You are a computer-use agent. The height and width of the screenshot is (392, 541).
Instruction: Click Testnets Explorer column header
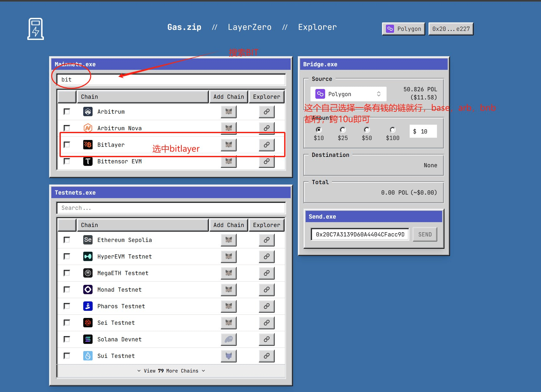(x=267, y=225)
